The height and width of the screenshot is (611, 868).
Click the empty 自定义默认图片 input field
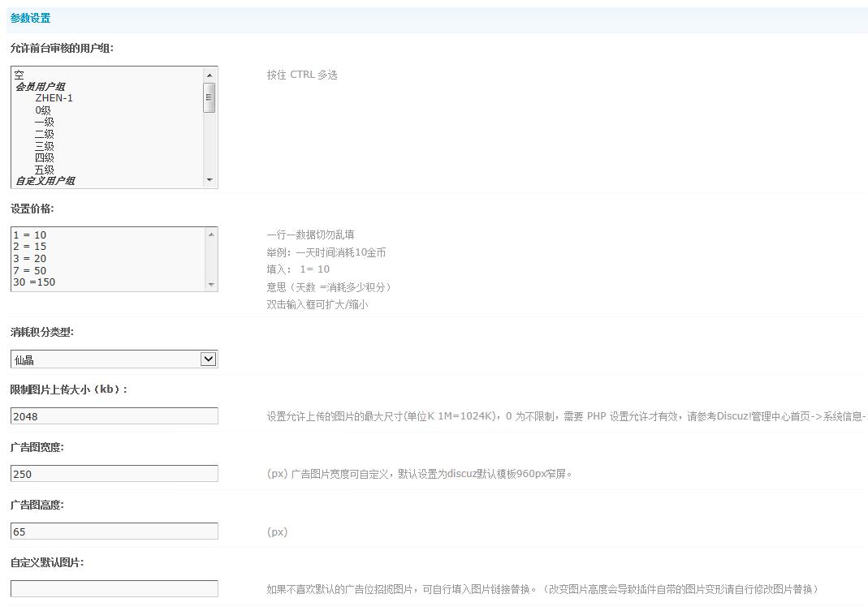point(114,589)
